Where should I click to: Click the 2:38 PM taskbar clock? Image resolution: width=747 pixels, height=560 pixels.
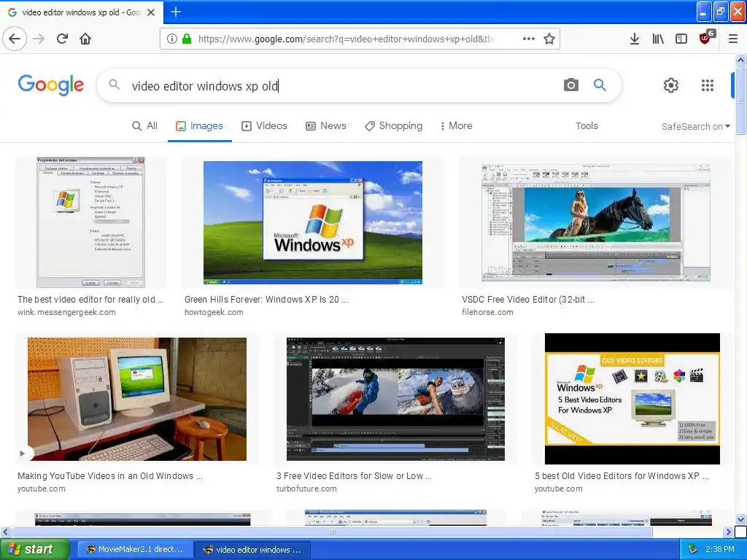tap(720, 550)
